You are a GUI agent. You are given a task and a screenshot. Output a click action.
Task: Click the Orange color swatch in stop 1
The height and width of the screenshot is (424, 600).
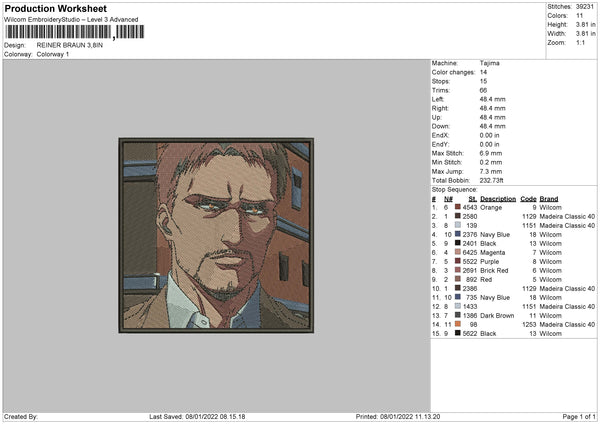tap(458, 207)
